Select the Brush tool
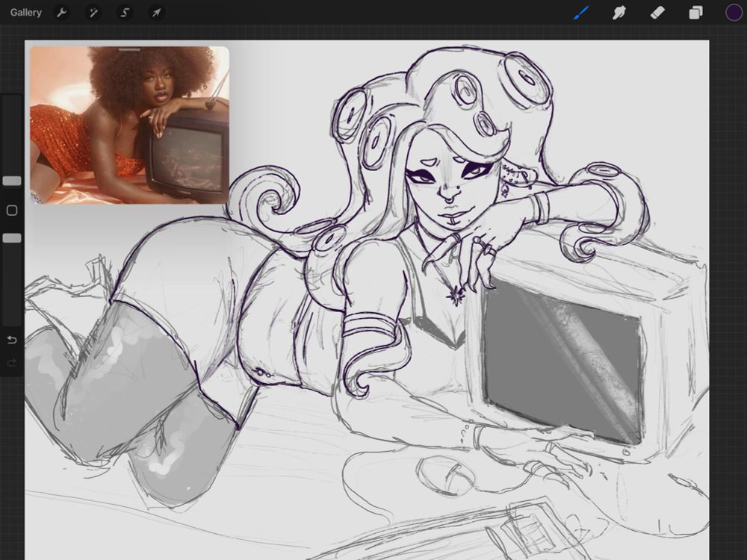 click(581, 13)
